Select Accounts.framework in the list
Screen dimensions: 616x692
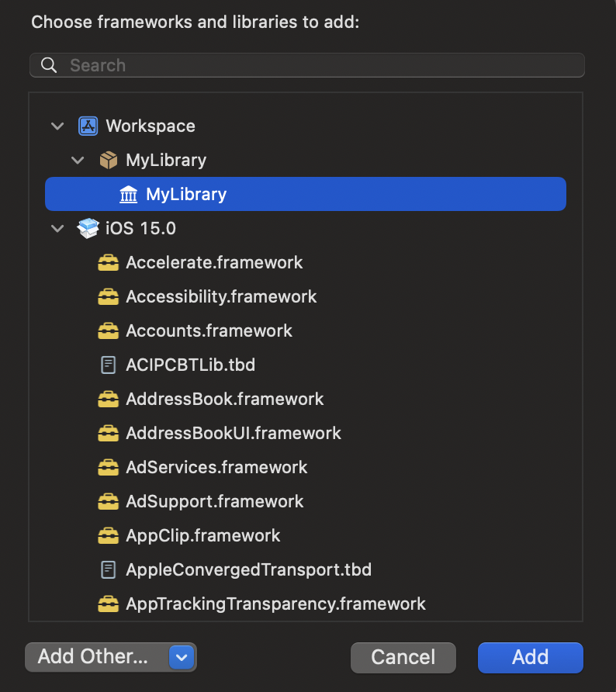[209, 331]
